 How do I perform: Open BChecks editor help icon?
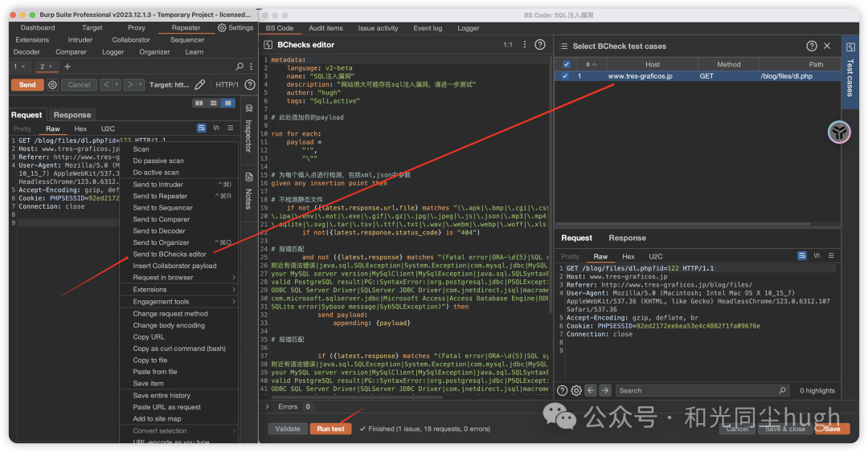[540, 45]
